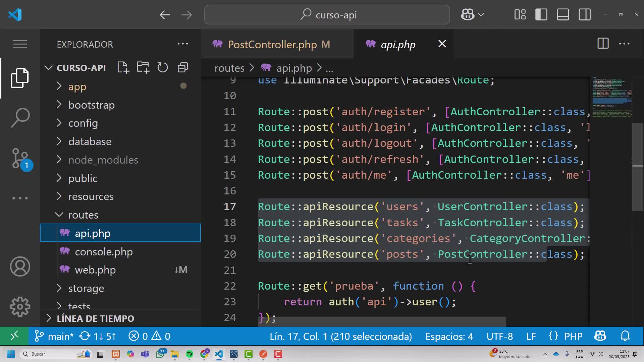
Task: Show additional views ellipsis in activity bar
Action: (x=20, y=198)
